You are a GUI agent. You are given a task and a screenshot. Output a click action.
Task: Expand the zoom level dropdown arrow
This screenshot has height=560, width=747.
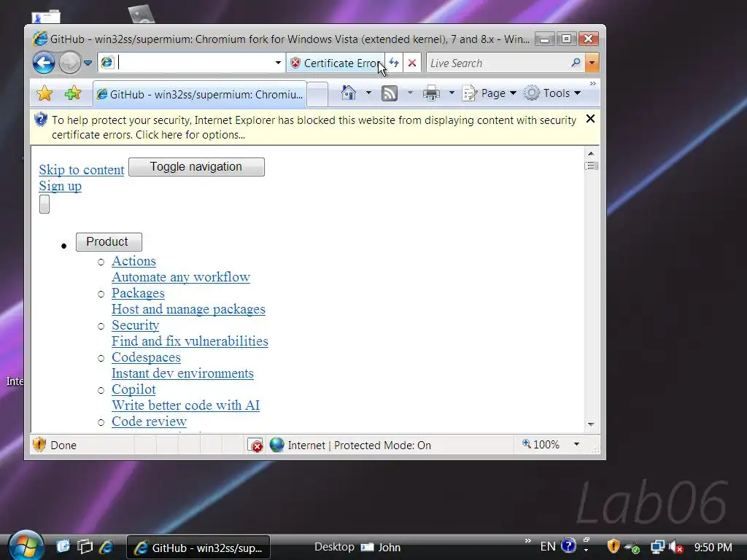coord(576,444)
